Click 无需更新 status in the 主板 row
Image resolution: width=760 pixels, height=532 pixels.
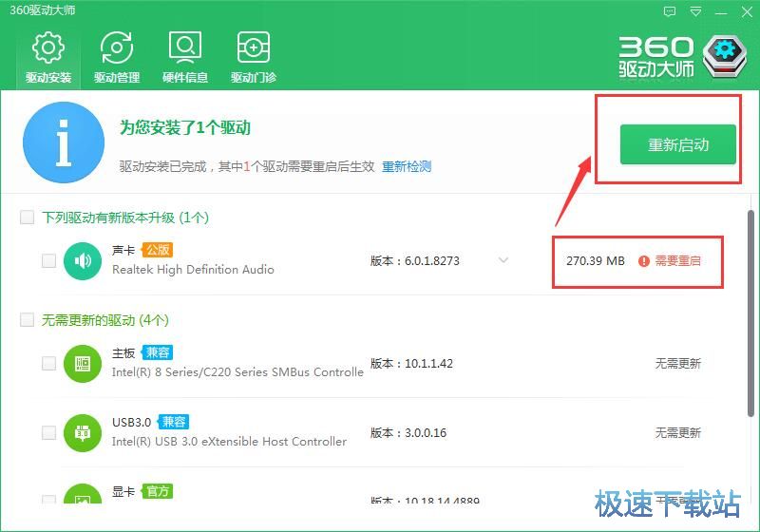[x=677, y=364]
